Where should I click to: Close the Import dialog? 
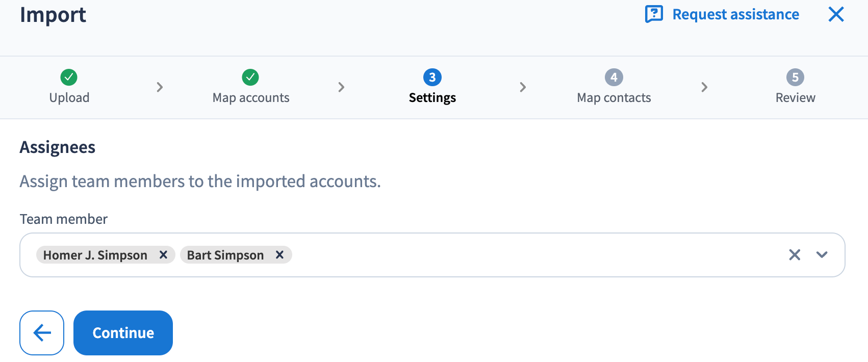836,14
